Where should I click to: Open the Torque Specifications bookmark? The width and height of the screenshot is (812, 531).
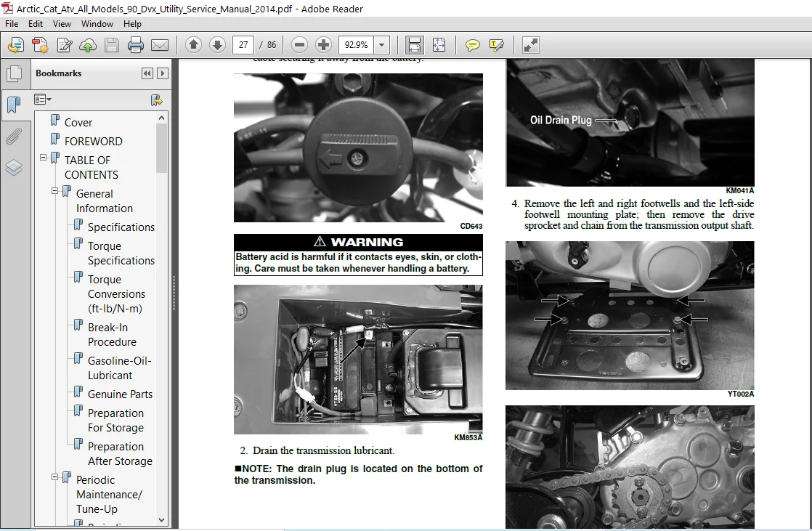coord(121,254)
